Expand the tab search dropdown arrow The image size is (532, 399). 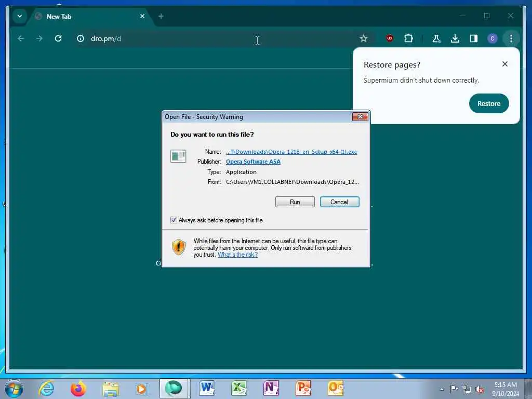[x=20, y=16]
